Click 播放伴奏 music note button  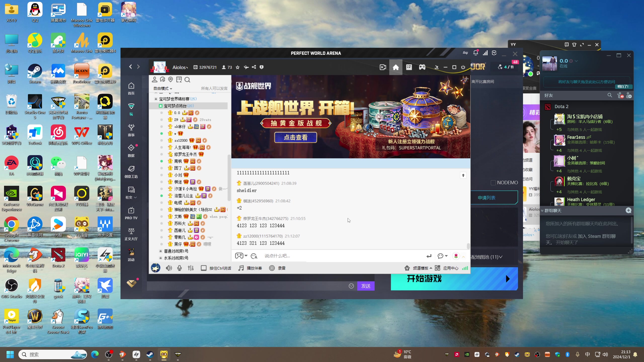[x=250, y=268]
